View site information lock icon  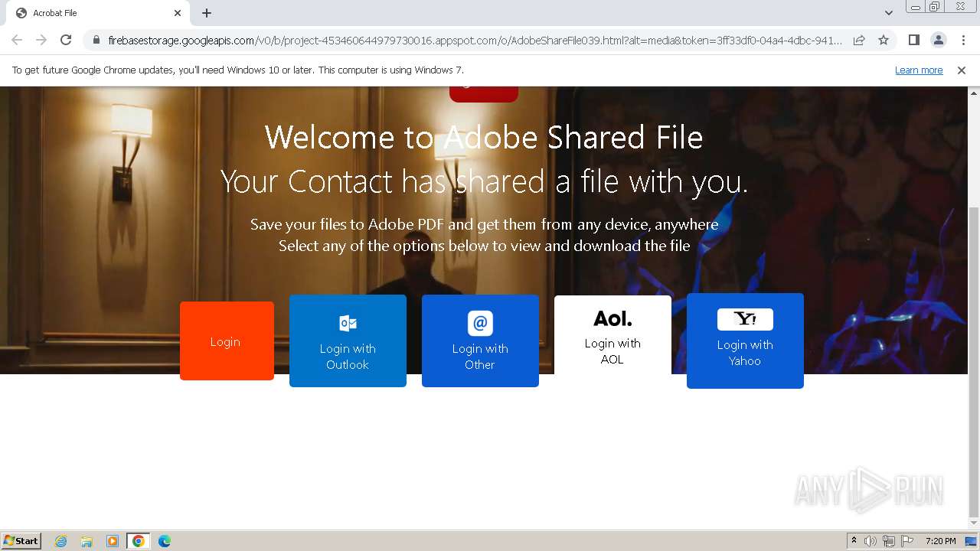point(96,40)
